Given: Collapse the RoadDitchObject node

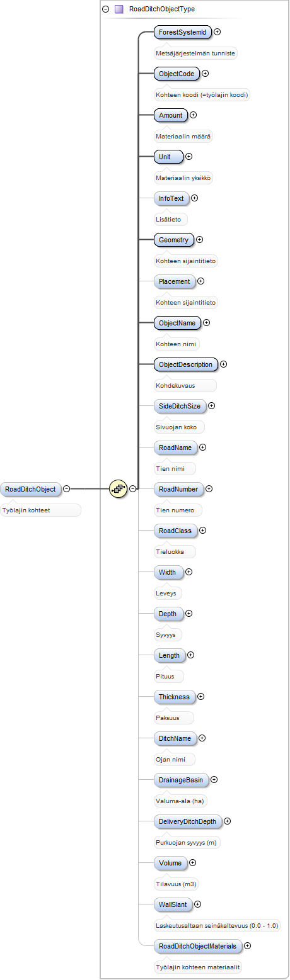Looking at the screenshot, I should point(66,488).
